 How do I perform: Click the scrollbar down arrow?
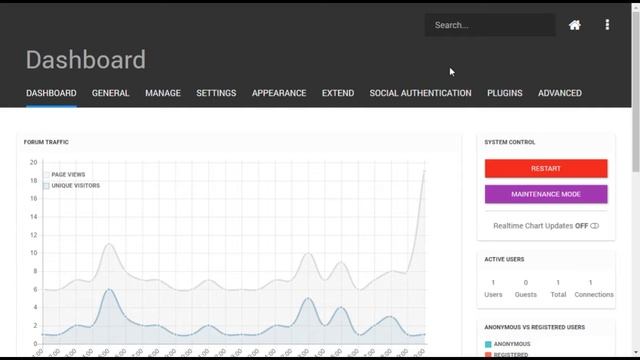[636, 352]
